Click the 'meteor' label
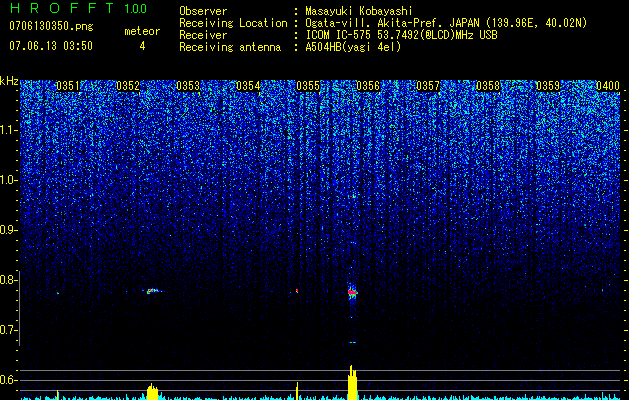 [x=142, y=31]
